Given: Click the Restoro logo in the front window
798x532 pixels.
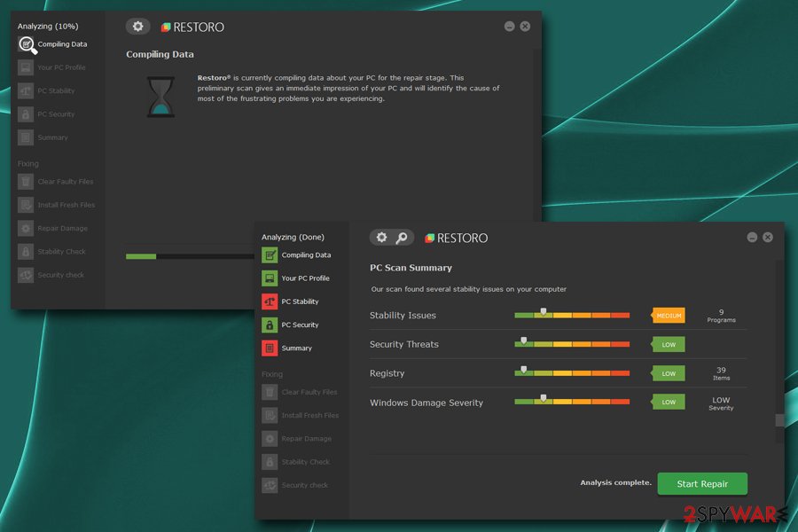Looking at the screenshot, I should [x=456, y=238].
